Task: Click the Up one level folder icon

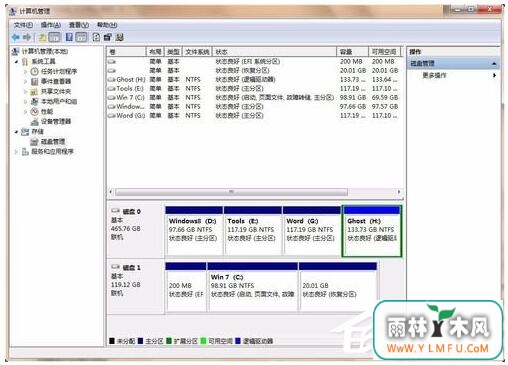Action: tap(42, 37)
